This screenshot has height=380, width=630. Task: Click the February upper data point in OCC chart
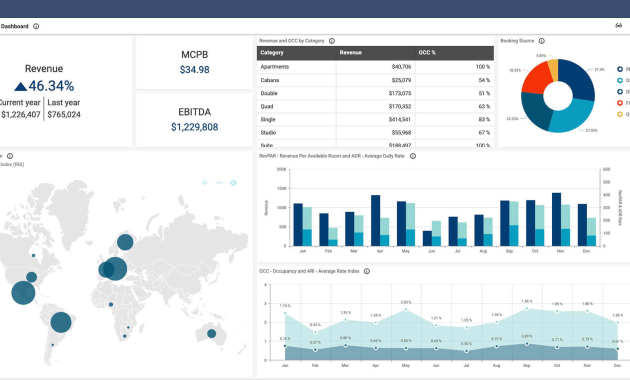click(x=315, y=332)
